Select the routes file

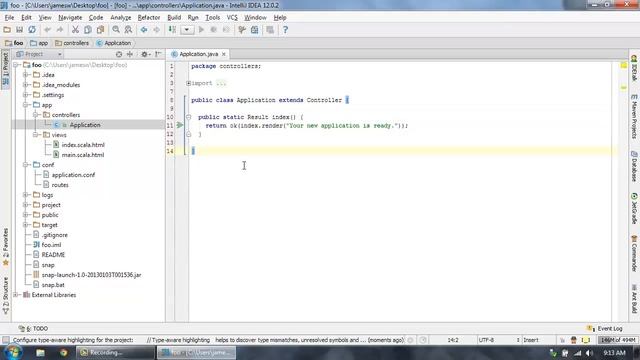[60, 185]
